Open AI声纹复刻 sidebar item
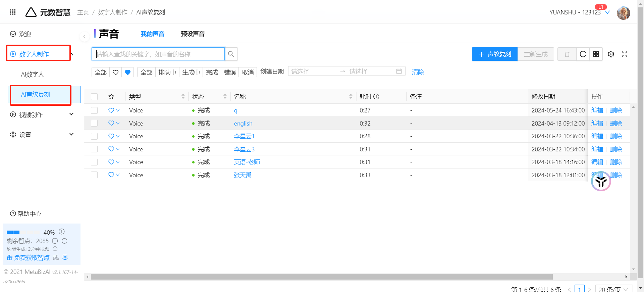 [x=36, y=95]
